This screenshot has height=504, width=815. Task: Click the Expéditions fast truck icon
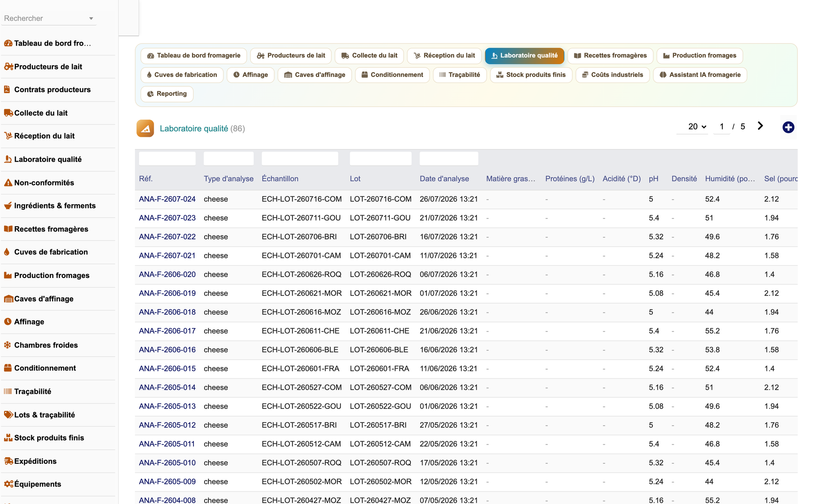coord(8,461)
